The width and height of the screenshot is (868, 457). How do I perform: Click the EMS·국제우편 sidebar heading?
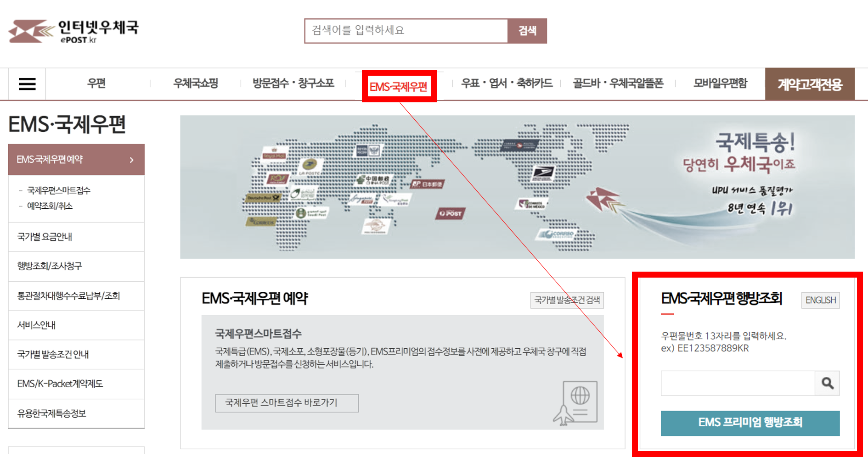click(x=67, y=124)
